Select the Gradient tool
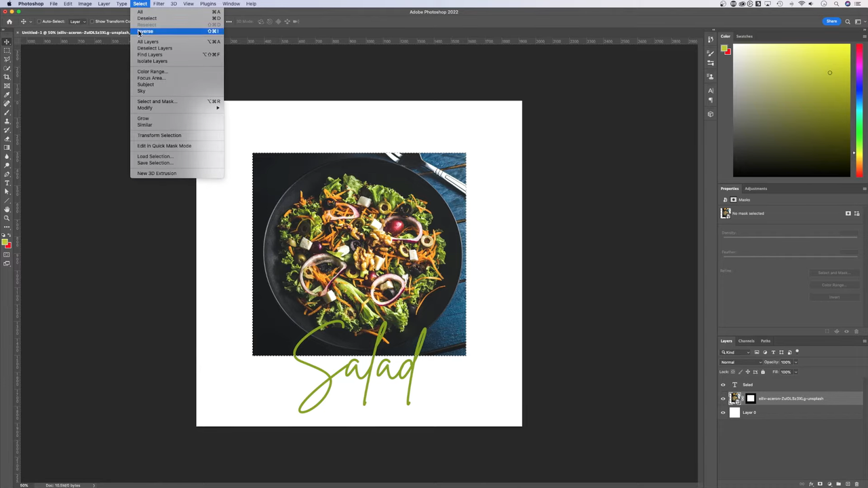This screenshot has height=488, width=868. pos(7,147)
